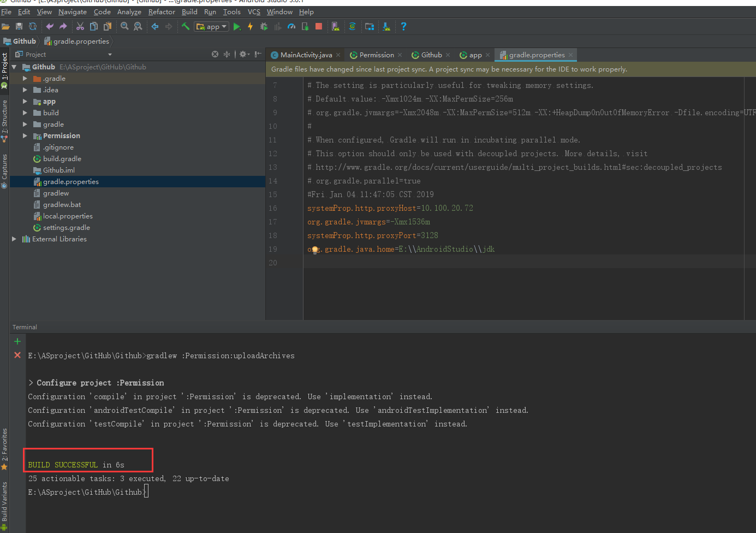Click the Make Project hammer icon
Image resolution: width=756 pixels, height=533 pixels.
[x=186, y=26]
